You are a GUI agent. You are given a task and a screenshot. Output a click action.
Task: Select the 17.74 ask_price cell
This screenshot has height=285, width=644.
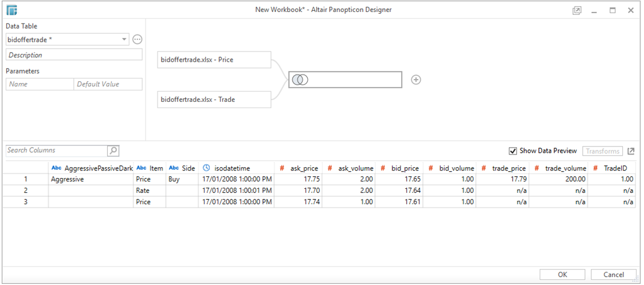[x=298, y=202]
